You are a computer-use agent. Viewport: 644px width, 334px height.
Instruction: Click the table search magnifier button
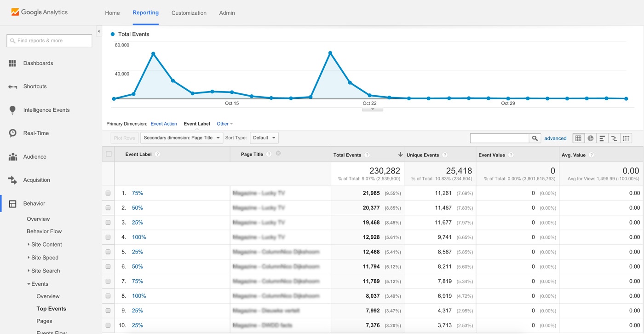(x=535, y=138)
